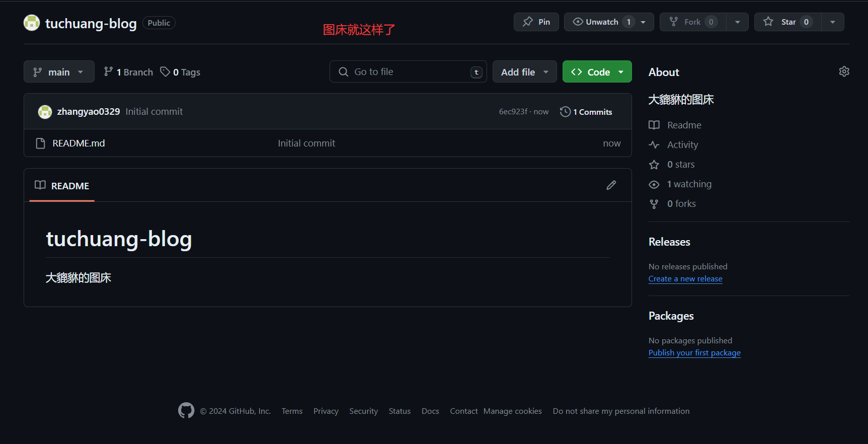Open the footer Privacy link
The width and height of the screenshot is (868, 444).
pyautogui.click(x=326, y=411)
